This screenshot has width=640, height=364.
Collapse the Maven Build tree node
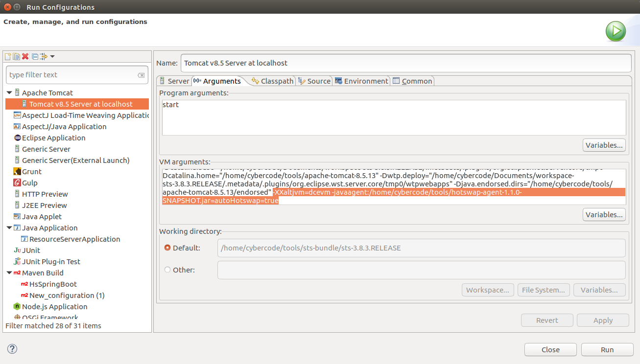coord(9,273)
